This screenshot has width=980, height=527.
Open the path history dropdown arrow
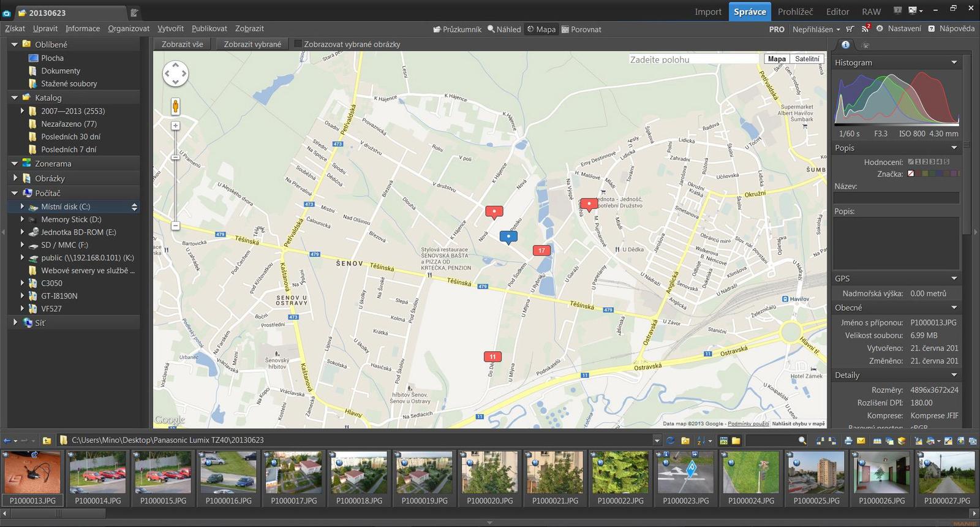657,441
